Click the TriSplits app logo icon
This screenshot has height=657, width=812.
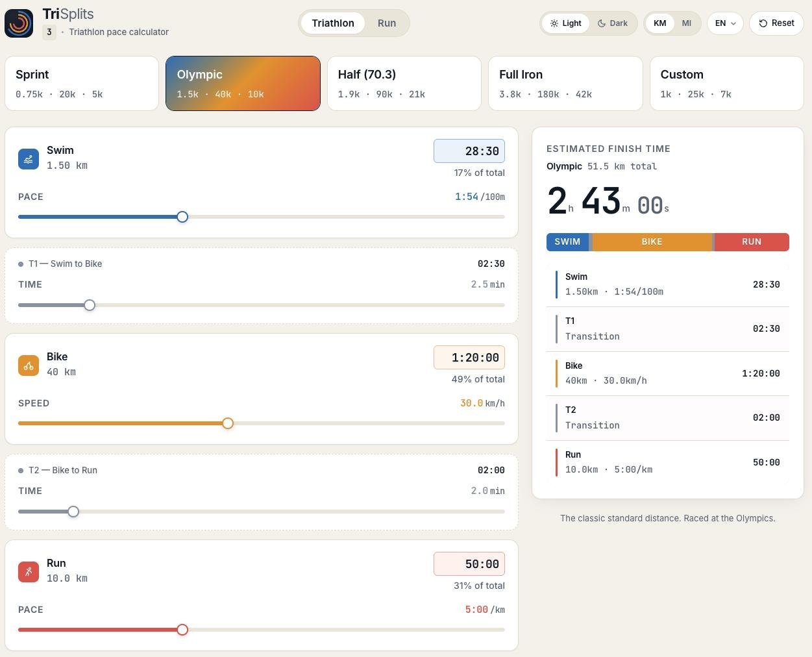(x=19, y=23)
